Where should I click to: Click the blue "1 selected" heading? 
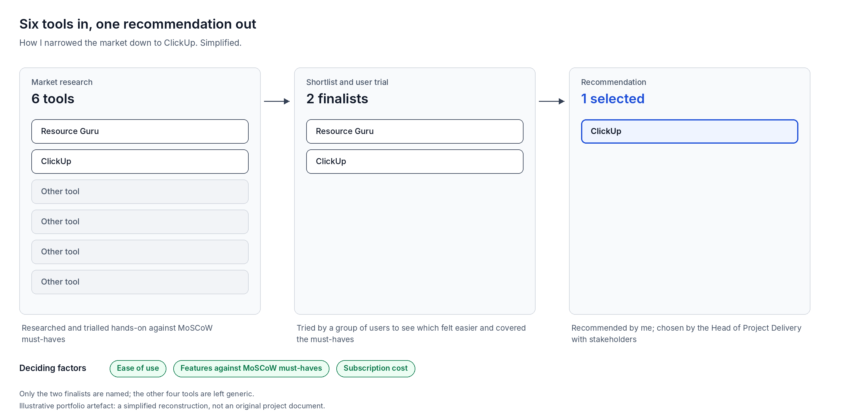(613, 99)
